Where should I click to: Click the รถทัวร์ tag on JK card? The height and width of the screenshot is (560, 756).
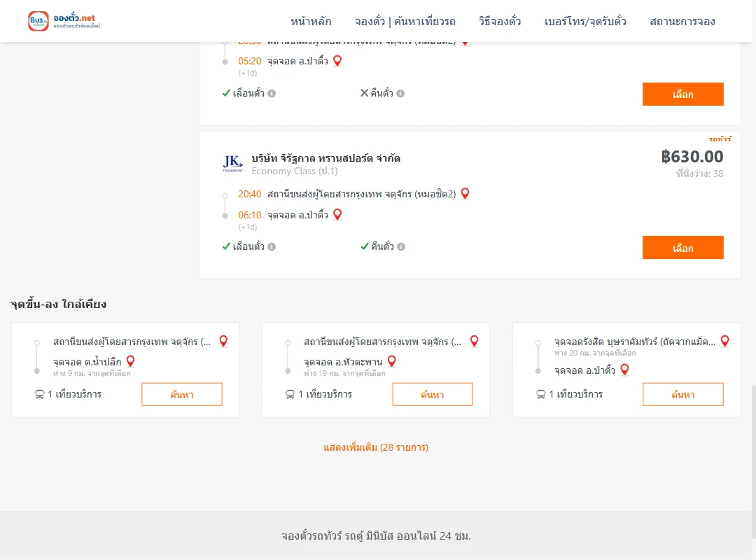[720, 139]
